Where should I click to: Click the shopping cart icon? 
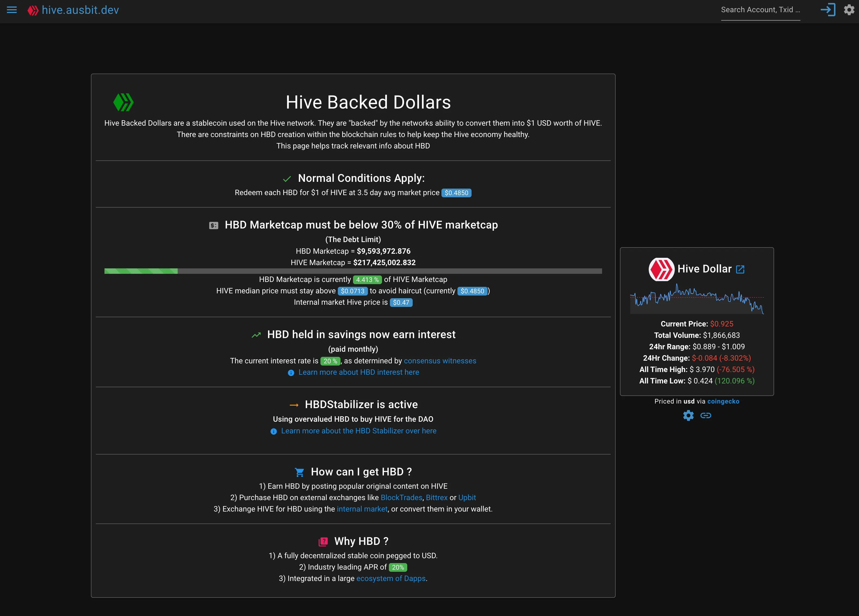[x=299, y=472]
